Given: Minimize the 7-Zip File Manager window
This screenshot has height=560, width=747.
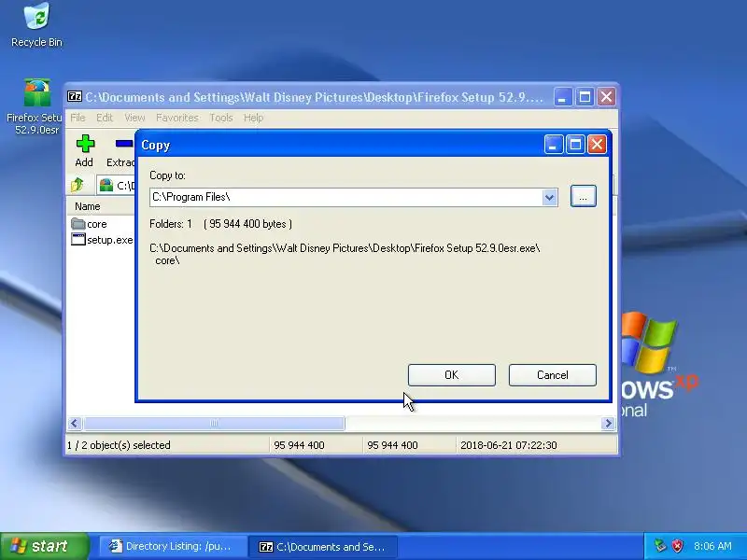Looking at the screenshot, I should tap(563, 97).
